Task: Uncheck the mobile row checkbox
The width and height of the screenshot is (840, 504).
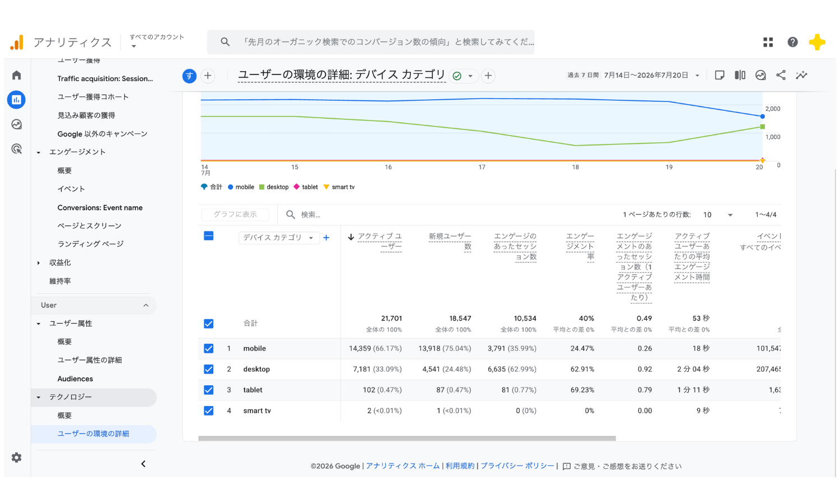Action: click(x=208, y=348)
